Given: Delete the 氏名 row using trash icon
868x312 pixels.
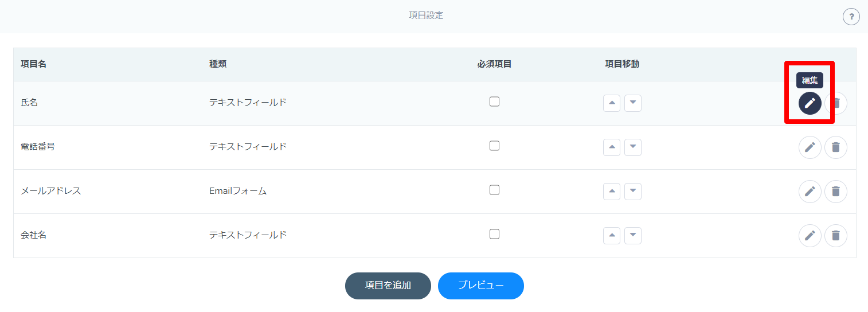Looking at the screenshot, I should coord(837,103).
